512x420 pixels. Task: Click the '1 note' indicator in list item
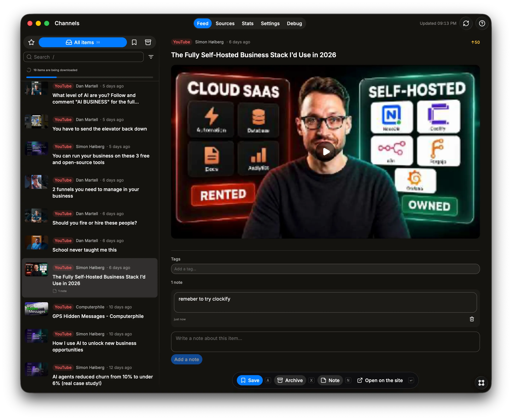coord(60,291)
